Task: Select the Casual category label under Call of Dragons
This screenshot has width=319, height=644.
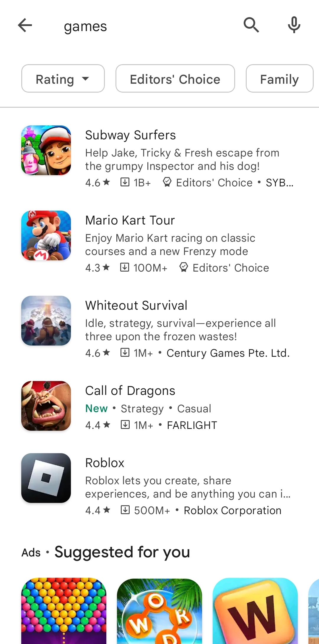Action: click(x=194, y=409)
